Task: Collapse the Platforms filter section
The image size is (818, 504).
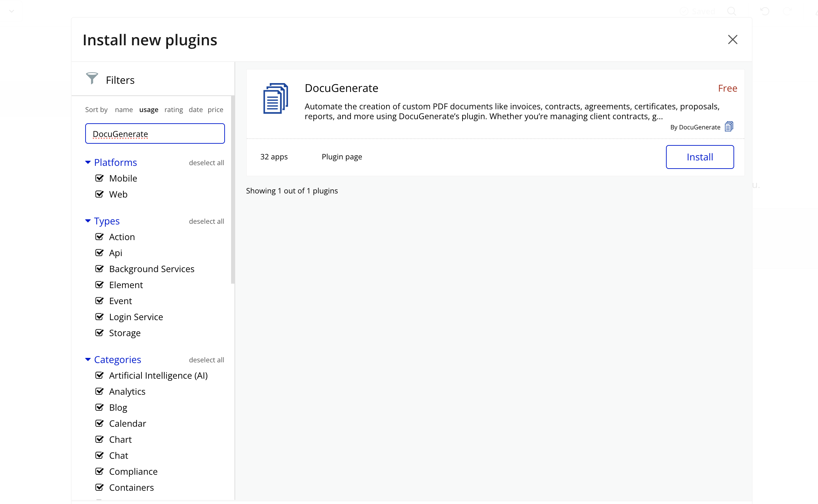Action: point(88,162)
